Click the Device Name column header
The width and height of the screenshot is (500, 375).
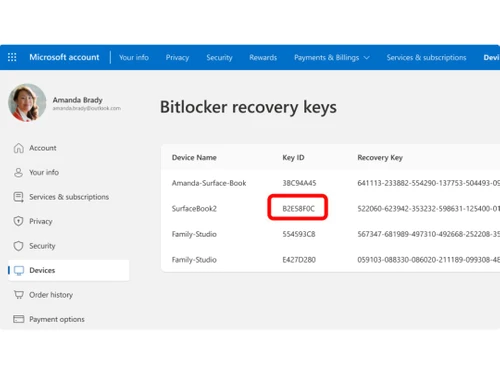(x=194, y=157)
